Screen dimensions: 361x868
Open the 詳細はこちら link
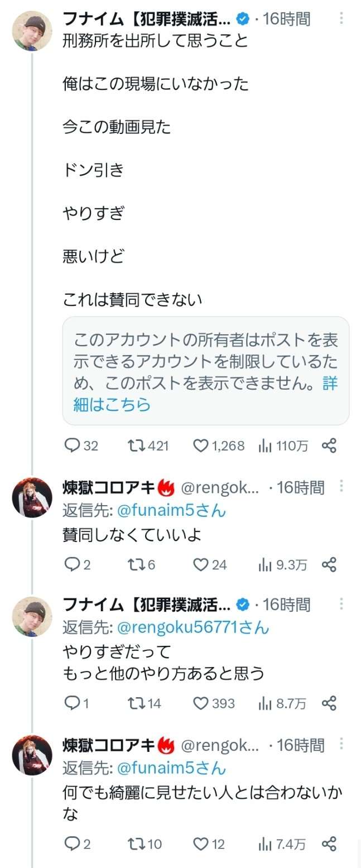(112, 404)
